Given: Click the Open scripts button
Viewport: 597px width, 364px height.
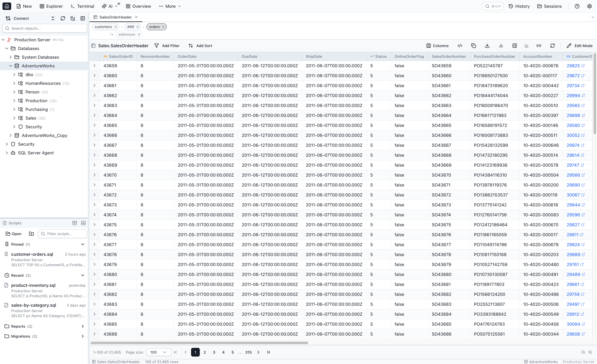Looking at the screenshot, I should [14, 234].
